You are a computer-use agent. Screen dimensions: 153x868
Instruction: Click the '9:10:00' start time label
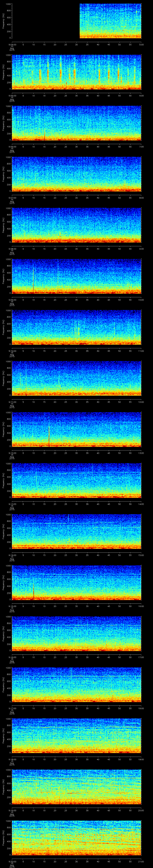click(x=12, y=351)
